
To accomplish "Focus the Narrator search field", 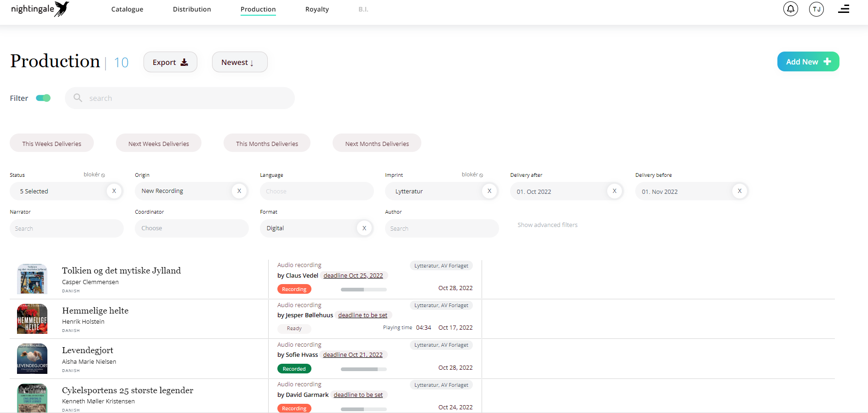I will pyautogui.click(x=67, y=228).
